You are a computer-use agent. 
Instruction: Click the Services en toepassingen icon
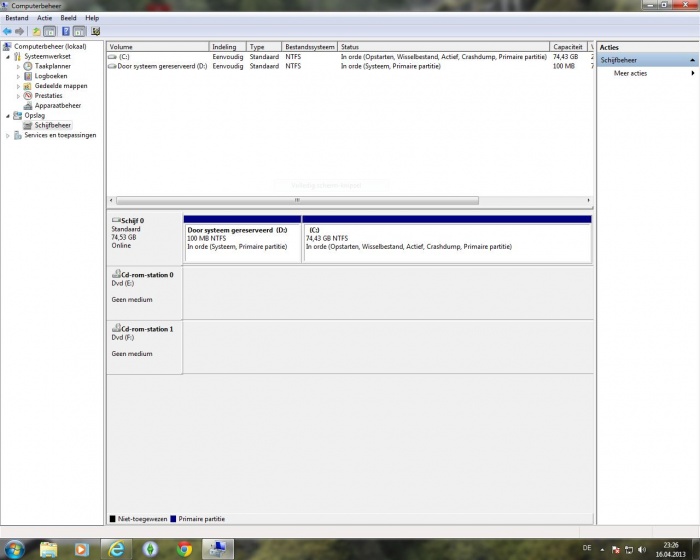coord(17,135)
